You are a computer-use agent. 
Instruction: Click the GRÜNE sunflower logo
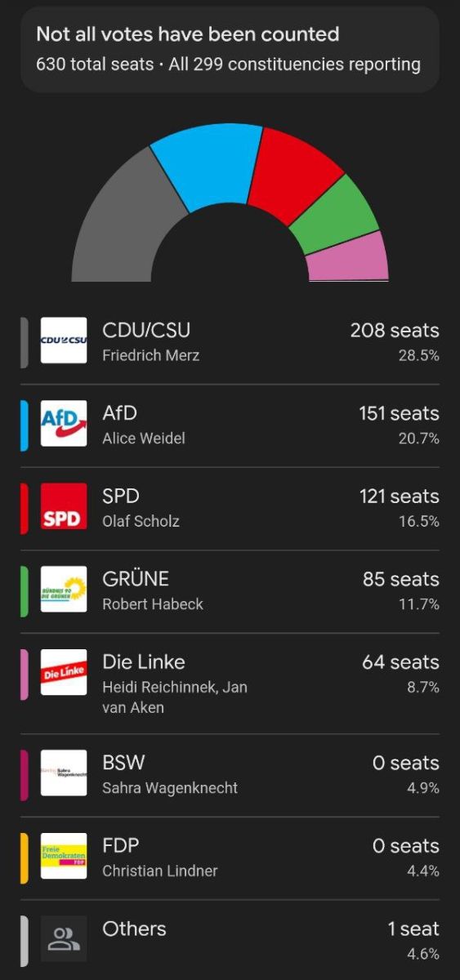pyautogui.click(x=64, y=590)
